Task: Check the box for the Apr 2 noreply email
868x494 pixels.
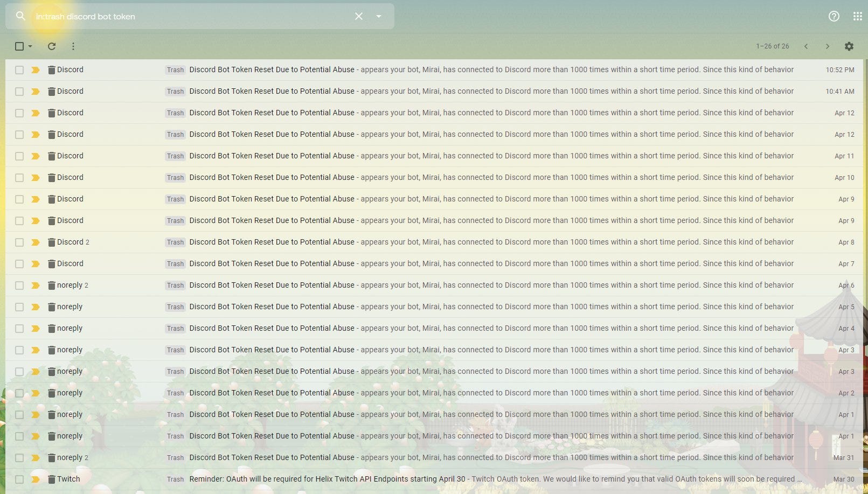Action: click(19, 393)
